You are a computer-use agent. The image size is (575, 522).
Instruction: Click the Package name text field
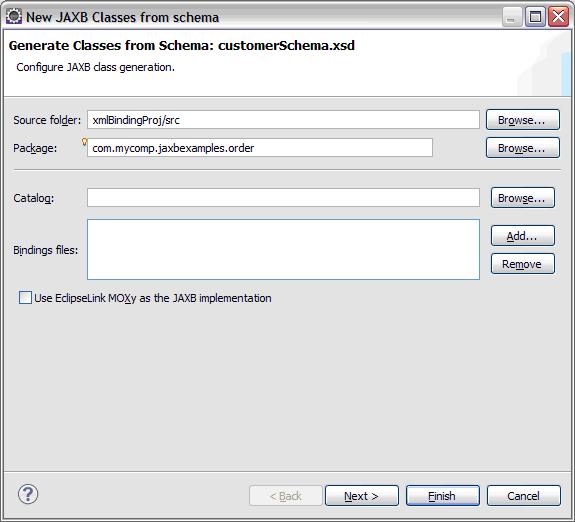[x=260, y=147]
